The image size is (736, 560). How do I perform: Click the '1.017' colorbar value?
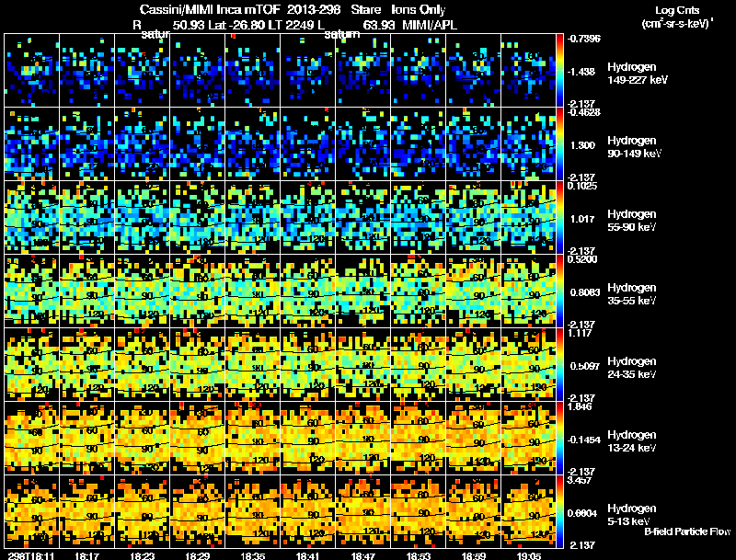click(x=582, y=219)
